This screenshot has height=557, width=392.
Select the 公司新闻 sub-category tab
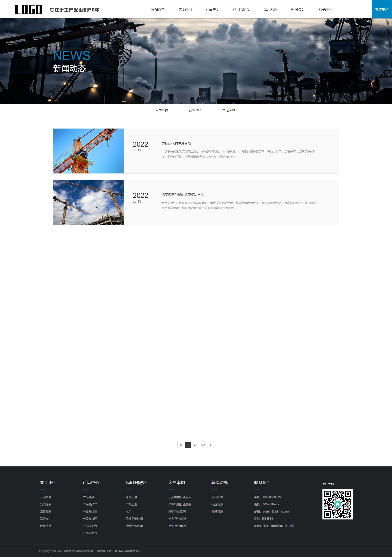point(162,110)
